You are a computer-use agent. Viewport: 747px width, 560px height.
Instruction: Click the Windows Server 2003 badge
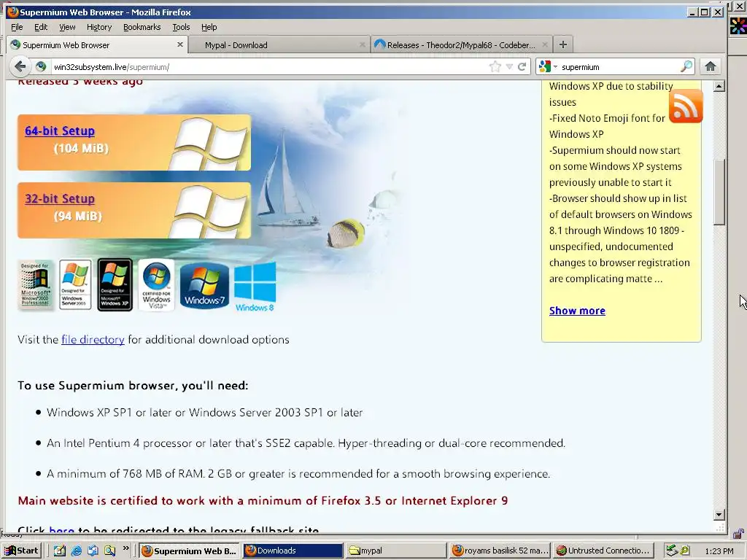[x=75, y=285]
